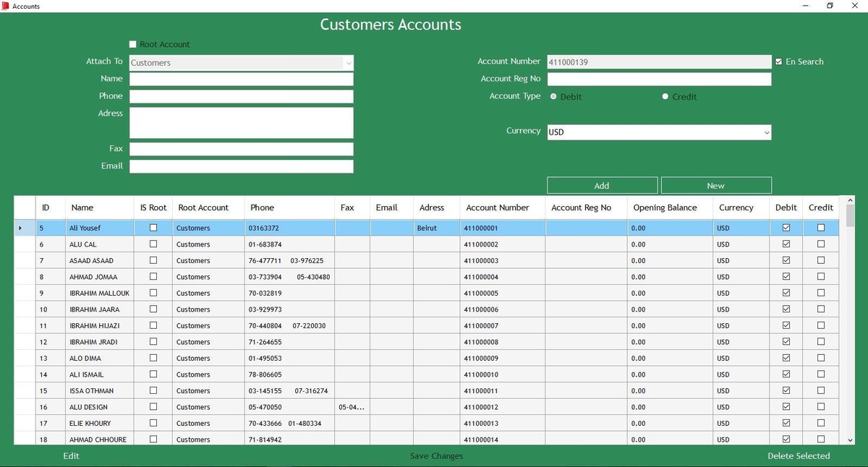The height and width of the screenshot is (467, 868).
Task: Click the scroll up arrow of the table
Action: click(x=850, y=200)
